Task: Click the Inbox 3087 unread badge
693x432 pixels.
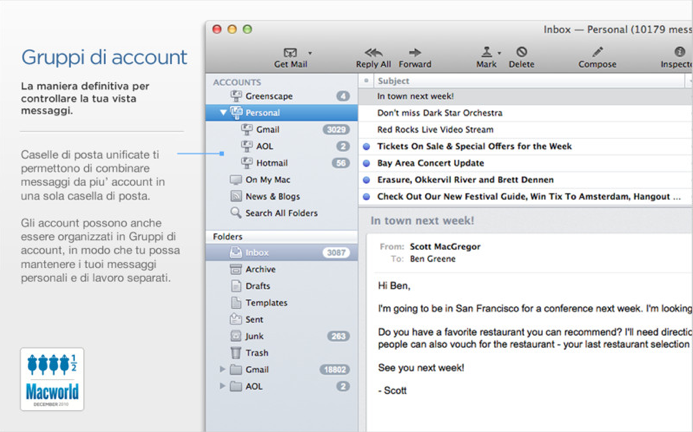Action: point(336,252)
